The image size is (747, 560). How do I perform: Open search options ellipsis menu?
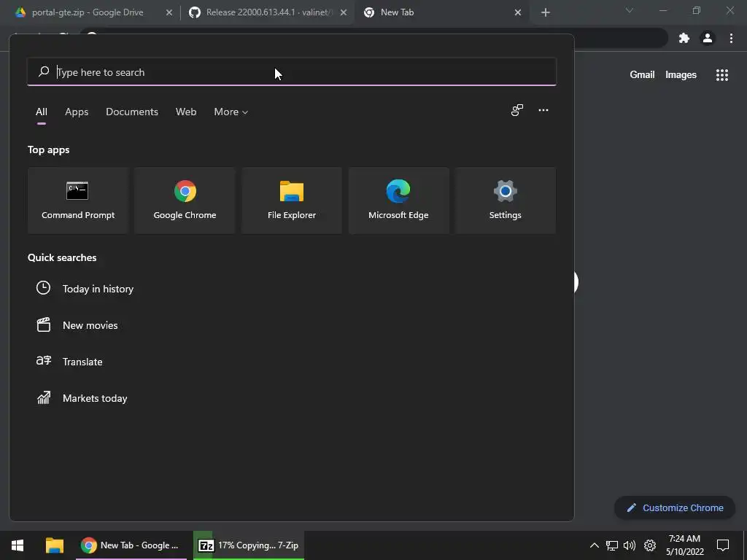[x=543, y=110]
